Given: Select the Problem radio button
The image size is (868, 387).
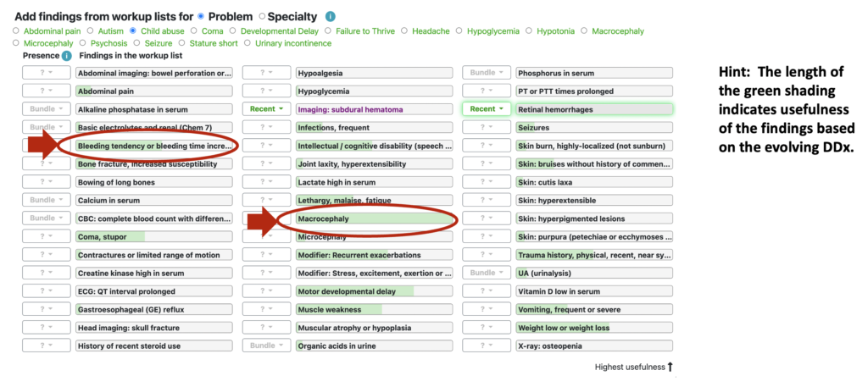Looking at the screenshot, I should (201, 17).
